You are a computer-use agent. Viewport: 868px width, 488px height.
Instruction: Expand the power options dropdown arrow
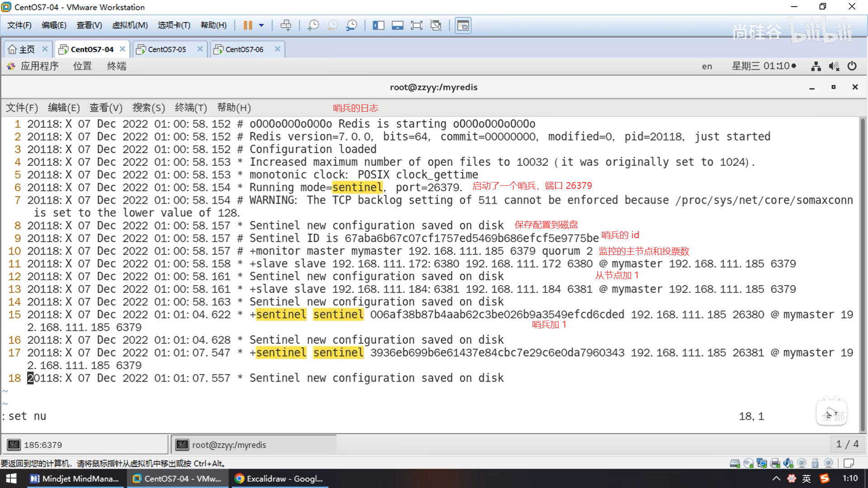(x=261, y=25)
